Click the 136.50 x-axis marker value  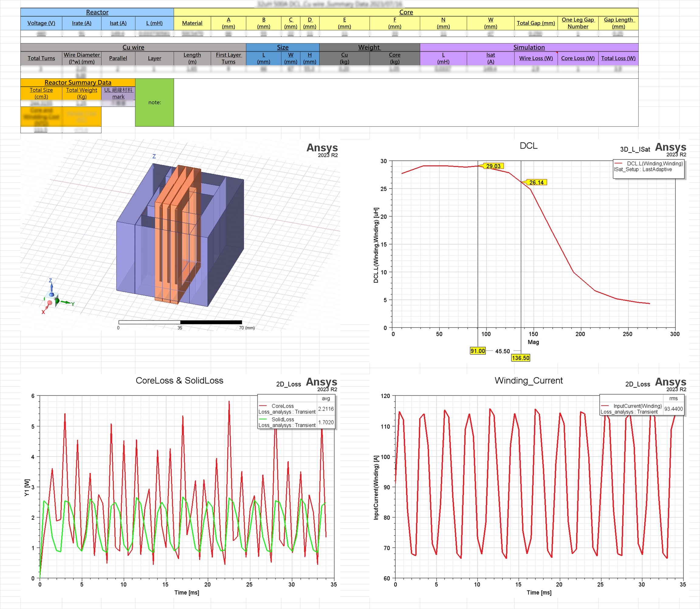click(x=520, y=358)
